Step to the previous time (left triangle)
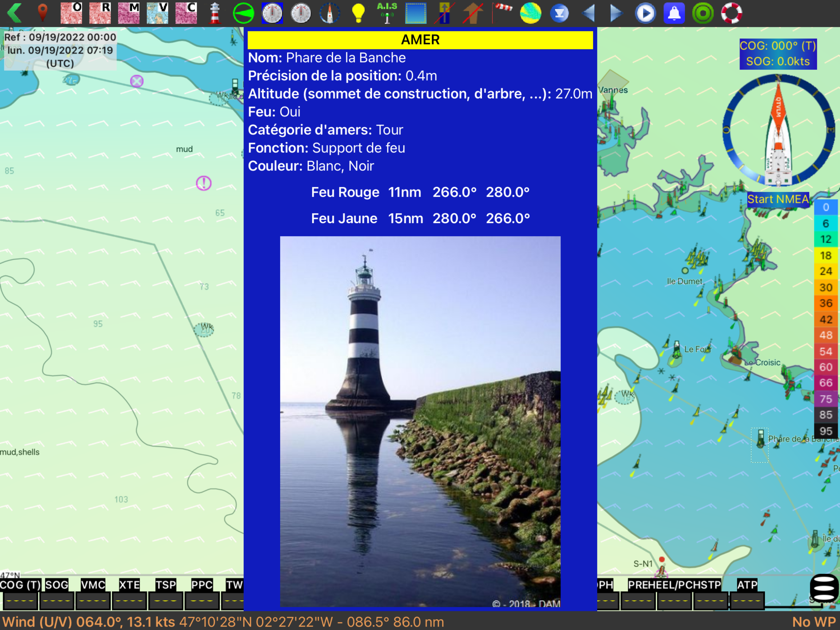Image resolution: width=840 pixels, height=630 pixels. tap(588, 13)
